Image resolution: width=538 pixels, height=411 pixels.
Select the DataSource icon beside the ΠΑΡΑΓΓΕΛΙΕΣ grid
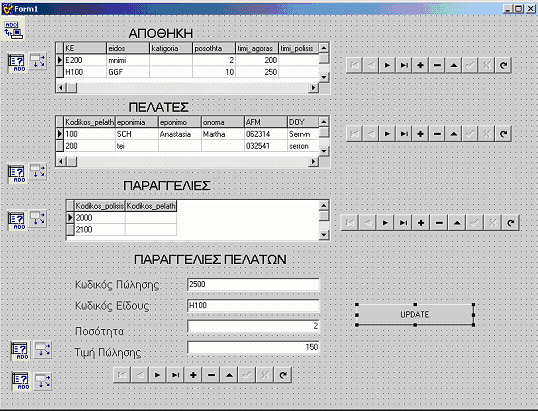pyautogui.click(x=37, y=220)
